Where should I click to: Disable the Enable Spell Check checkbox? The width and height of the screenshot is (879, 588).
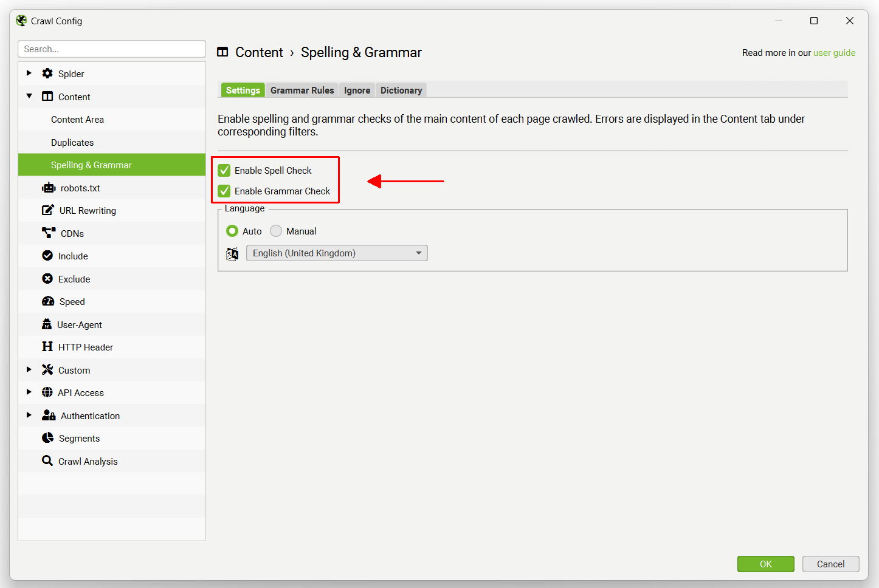coord(224,170)
